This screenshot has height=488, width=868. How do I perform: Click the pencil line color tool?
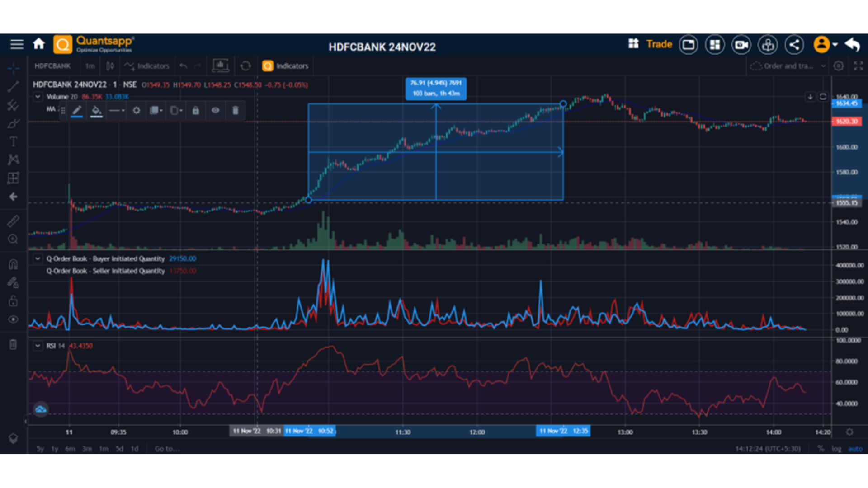[77, 111]
